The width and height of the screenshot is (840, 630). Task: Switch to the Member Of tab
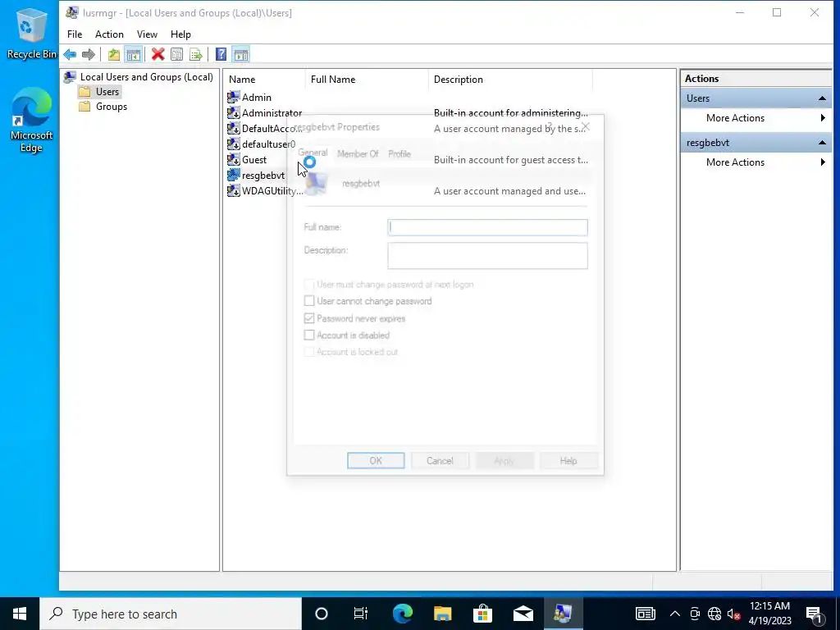coord(358,153)
